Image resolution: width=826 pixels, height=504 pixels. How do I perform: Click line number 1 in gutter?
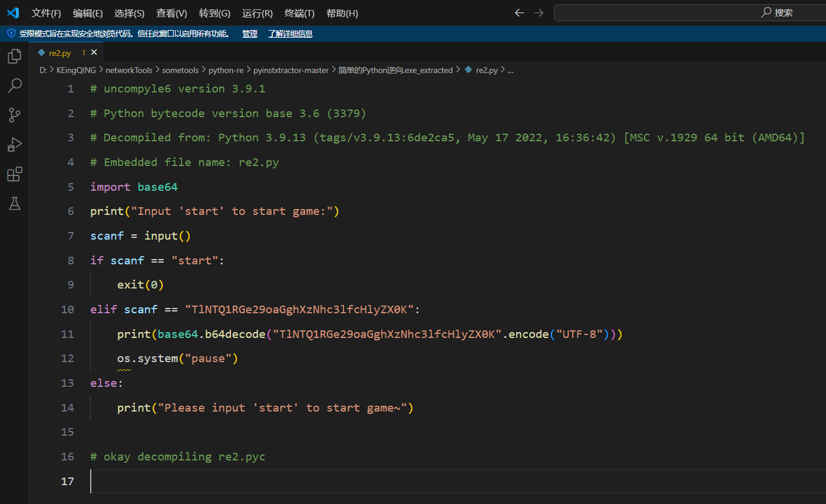click(x=71, y=88)
